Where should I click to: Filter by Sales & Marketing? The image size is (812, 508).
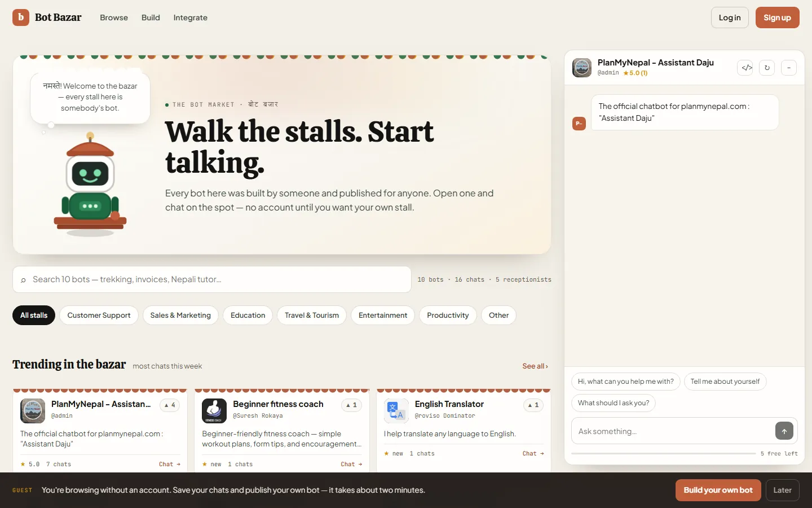(180, 315)
